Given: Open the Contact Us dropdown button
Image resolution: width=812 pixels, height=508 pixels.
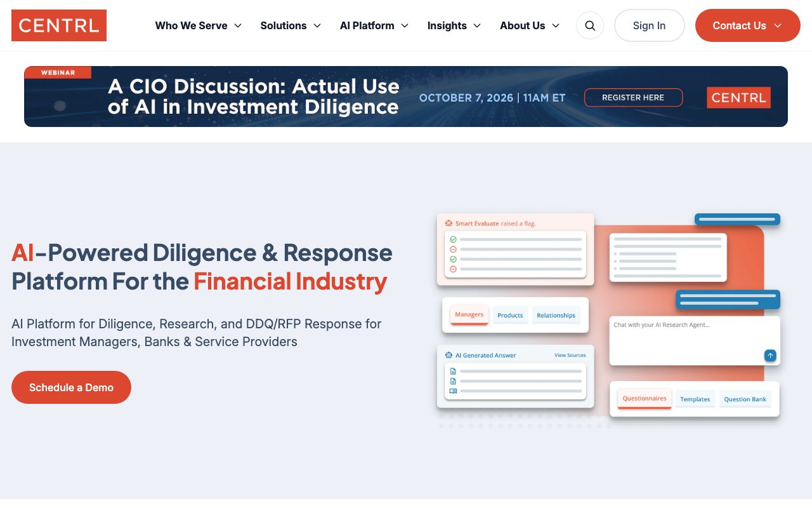Looking at the screenshot, I should point(747,25).
